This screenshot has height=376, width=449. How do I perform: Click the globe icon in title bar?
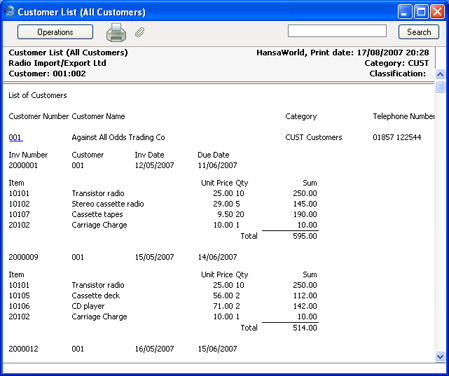(x=9, y=11)
